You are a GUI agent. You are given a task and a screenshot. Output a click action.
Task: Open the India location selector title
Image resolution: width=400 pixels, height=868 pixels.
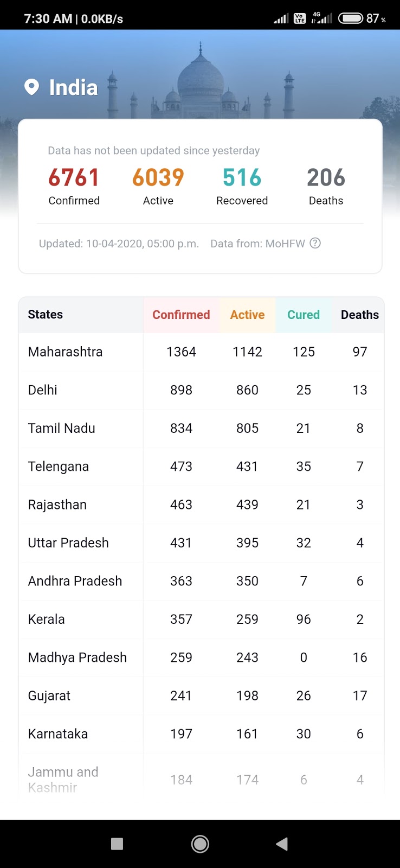[x=73, y=87]
